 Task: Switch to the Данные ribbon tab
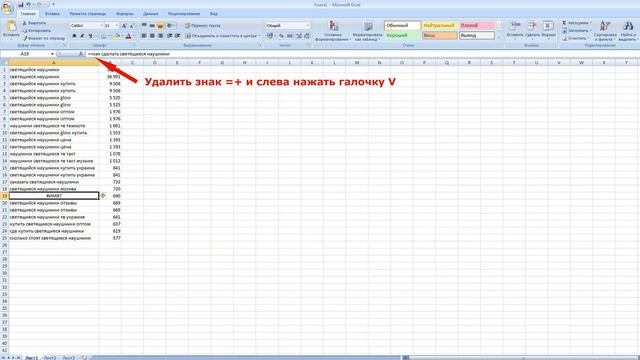click(150, 13)
